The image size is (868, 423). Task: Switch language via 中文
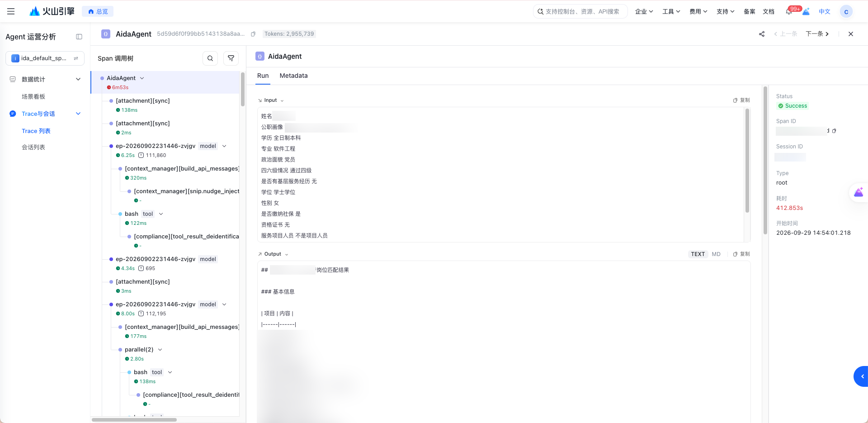[x=825, y=12]
